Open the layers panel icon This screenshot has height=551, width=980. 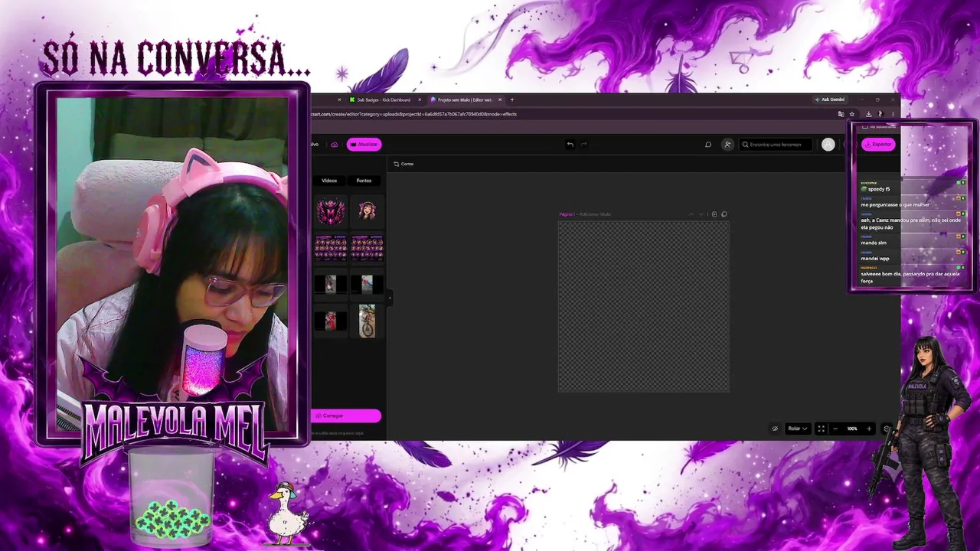click(887, 429)
